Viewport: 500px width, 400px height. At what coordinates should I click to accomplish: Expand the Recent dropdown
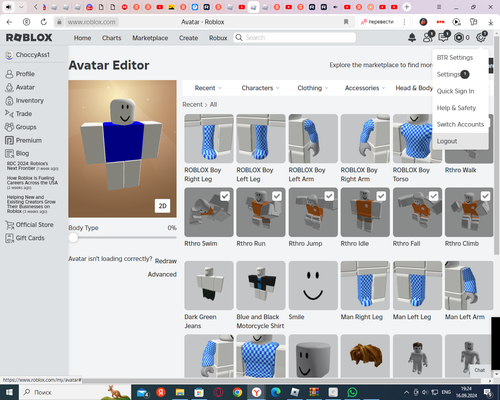[x=208, y=88]
